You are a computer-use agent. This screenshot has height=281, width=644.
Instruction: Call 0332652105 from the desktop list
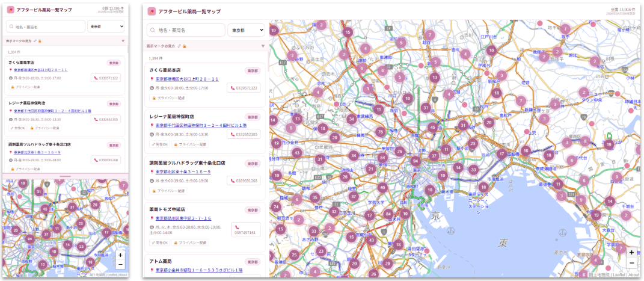pos(244,134)
